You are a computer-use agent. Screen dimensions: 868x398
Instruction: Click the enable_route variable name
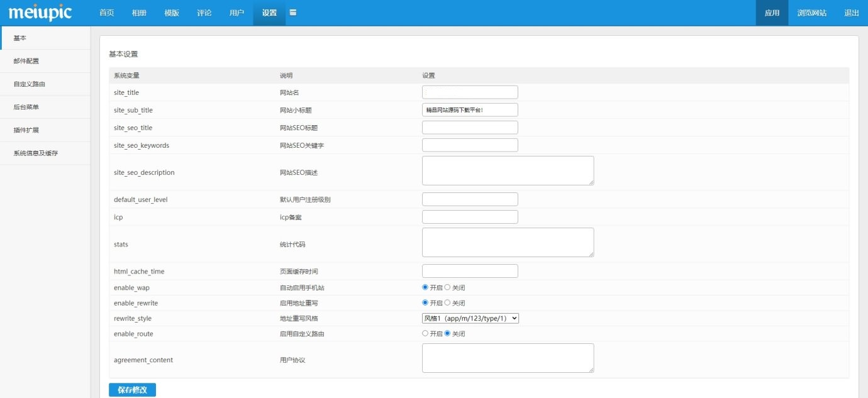click(x=133, y=334)
